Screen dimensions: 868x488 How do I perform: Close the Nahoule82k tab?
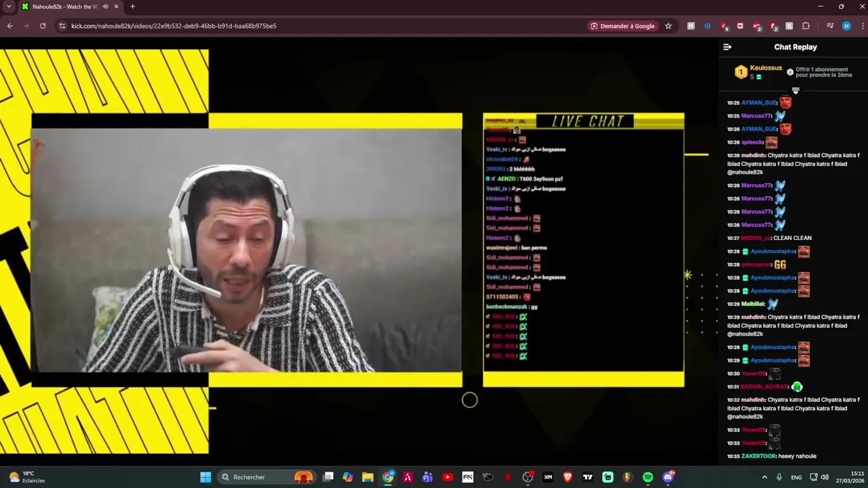pyautogui.click(x=116, y=7)
